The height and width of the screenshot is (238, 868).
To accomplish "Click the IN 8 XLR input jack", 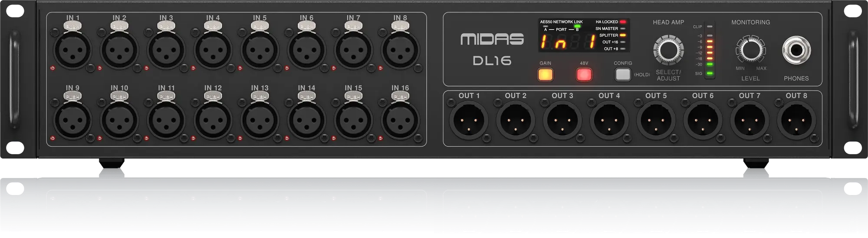I will 400,50.
